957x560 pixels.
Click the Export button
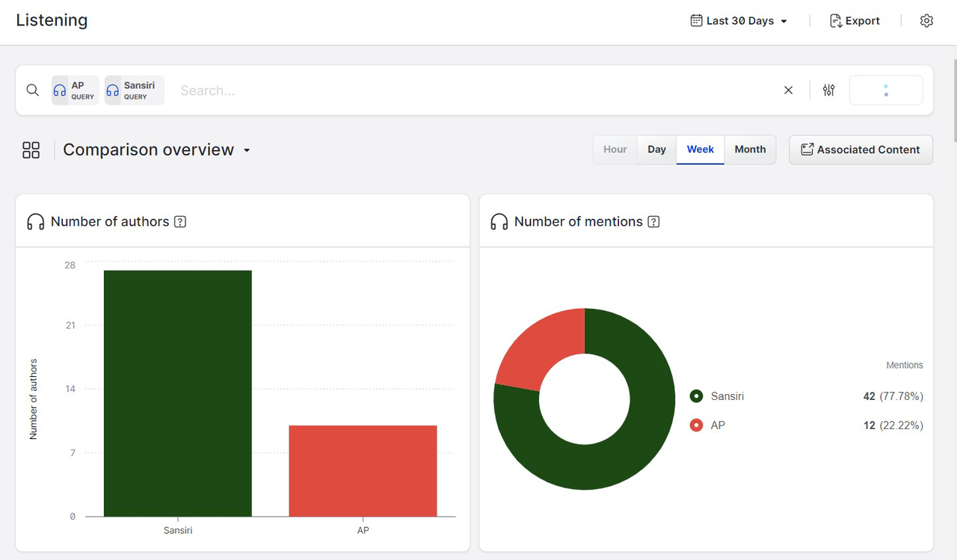coord(855,21)
